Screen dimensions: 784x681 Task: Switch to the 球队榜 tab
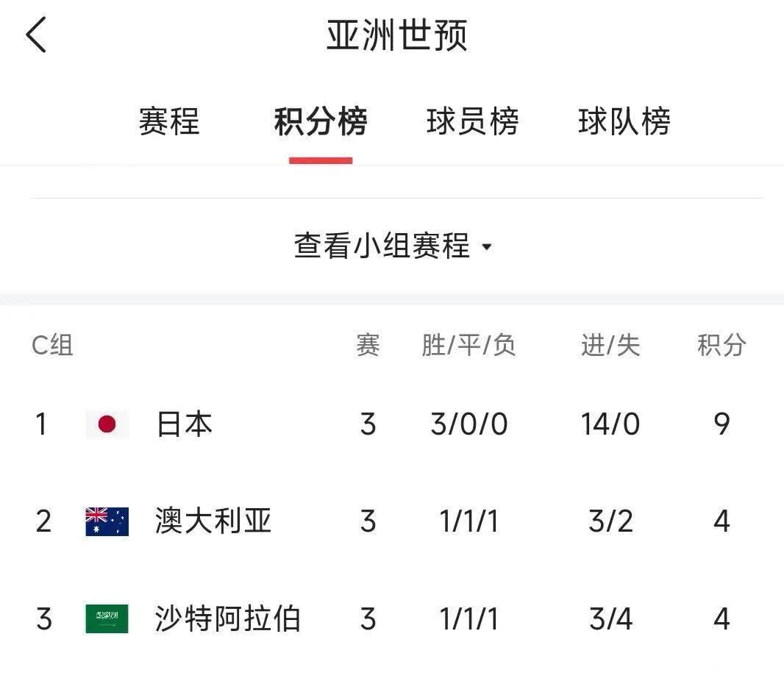pyautogui.click(x=624, y=121)
